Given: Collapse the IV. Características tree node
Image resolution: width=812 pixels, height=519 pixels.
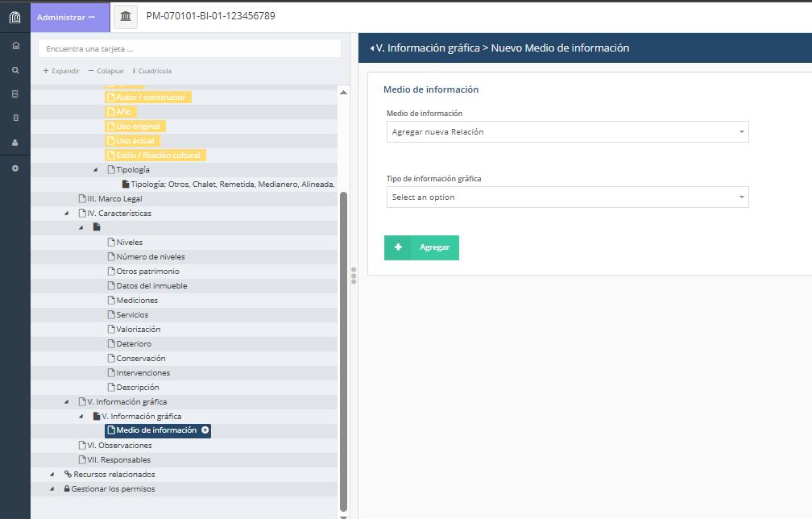Looking at the screenshot, I should tap(67, 214).
